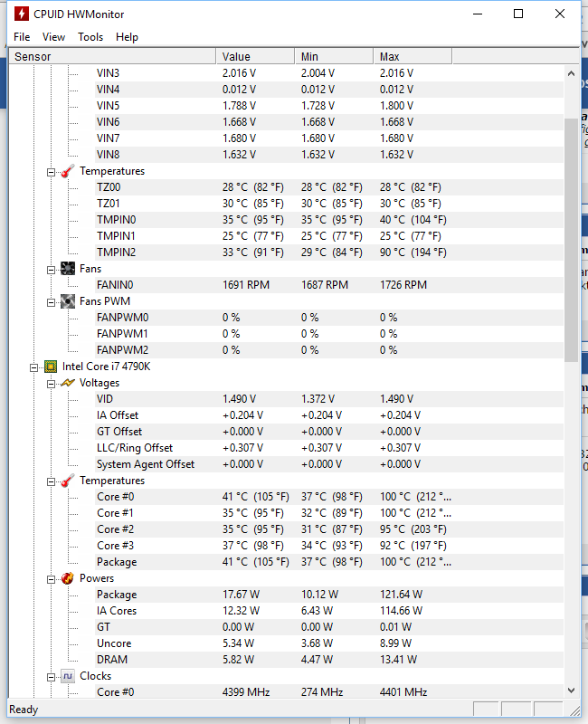The image size is (588, 724).
Task: Collapse the CPU Voltages node
Action: [51, 384]
